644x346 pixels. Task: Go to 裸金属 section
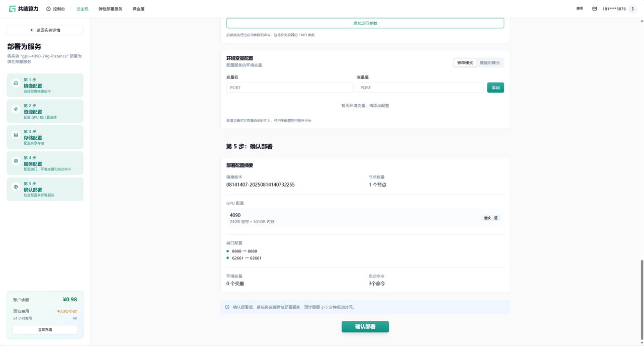138,9
